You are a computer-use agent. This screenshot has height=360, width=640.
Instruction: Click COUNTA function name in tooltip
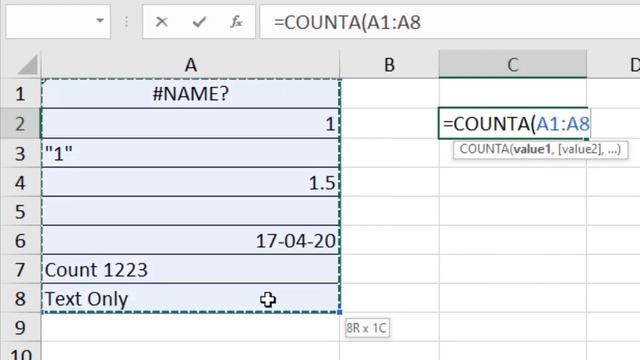pyautogui.click(x=484, y=149)
